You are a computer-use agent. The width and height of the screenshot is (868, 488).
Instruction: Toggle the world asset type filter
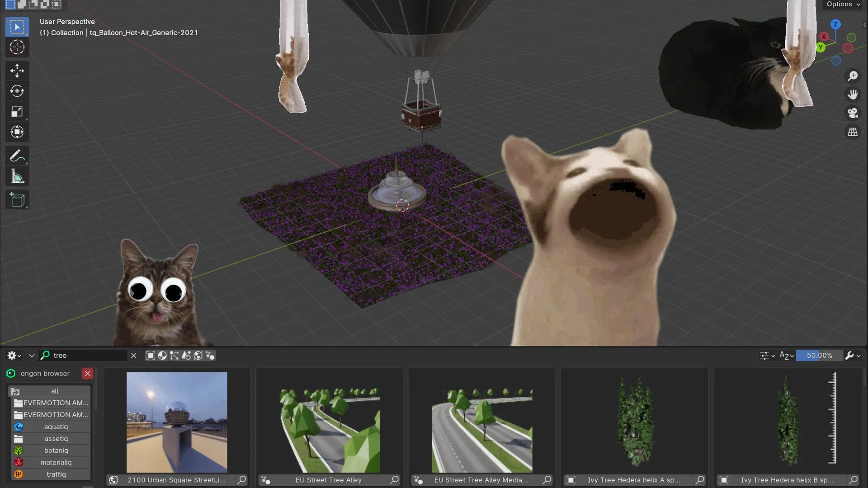point(198,356)
